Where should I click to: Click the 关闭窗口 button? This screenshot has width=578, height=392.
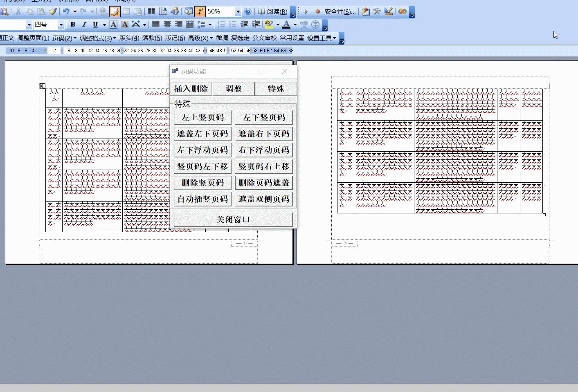coord(233,219)
